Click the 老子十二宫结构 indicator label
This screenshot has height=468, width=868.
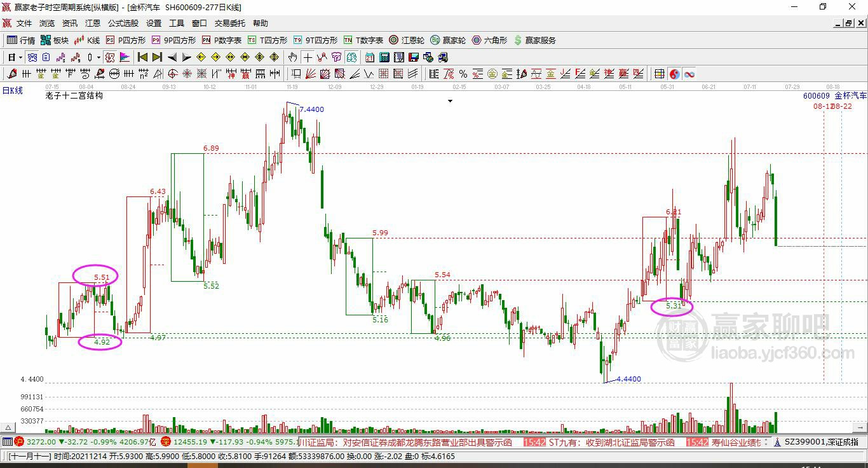click(x=74, y=96)
